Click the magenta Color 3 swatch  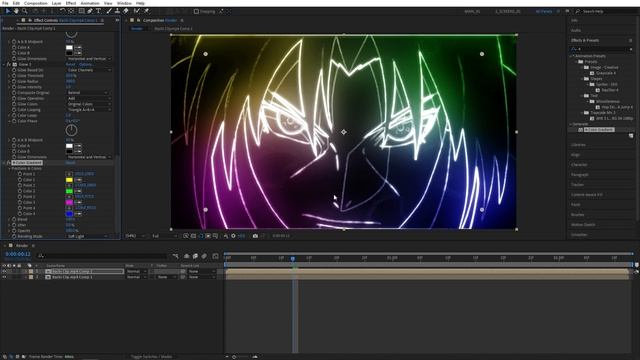click(69, 202)
